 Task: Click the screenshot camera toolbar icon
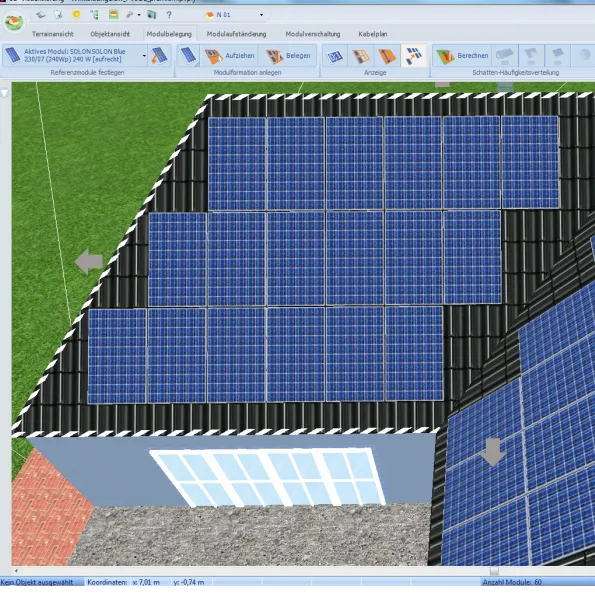[x=151, y=15]
